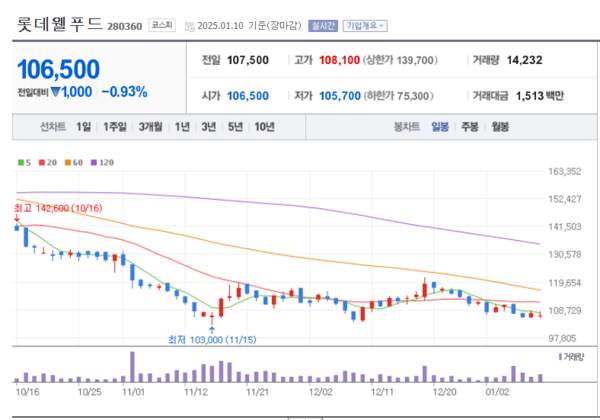Switch line chart to 1주일
The width and height of the screenshot is (600, 420).
pos(115,127)
